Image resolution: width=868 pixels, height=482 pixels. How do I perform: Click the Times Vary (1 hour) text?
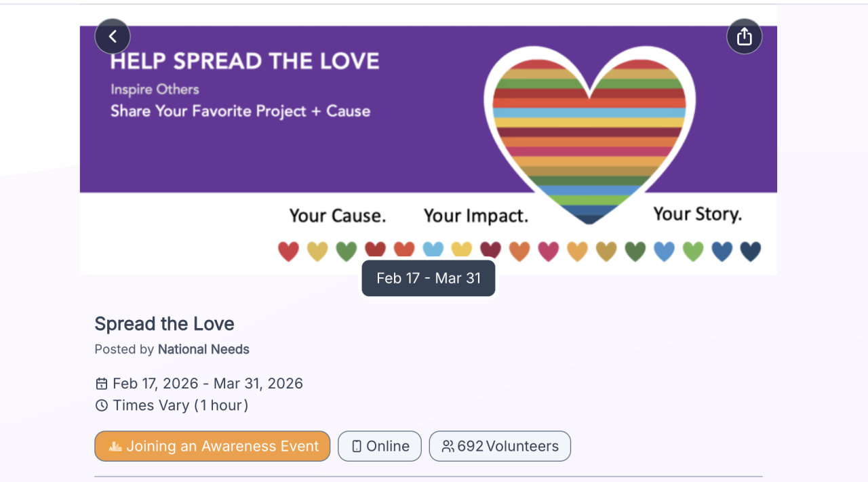180,405
